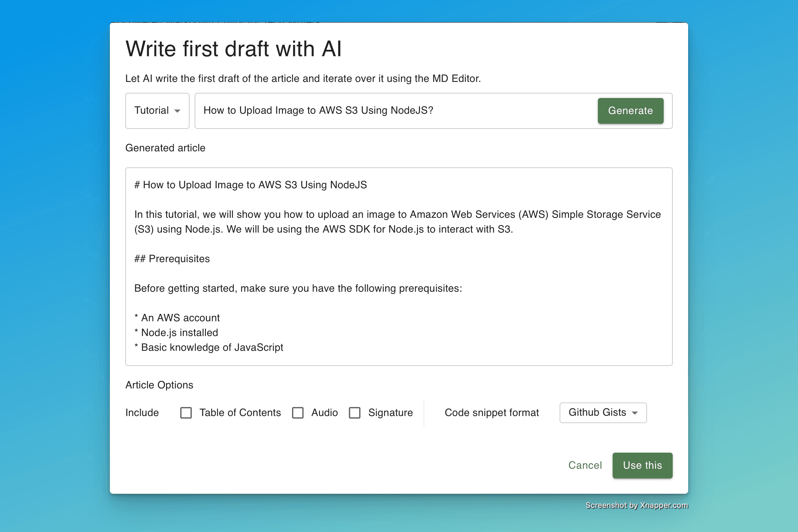Cancel the AI draft dialog
The image size is (798, 532).
[585, 465]
